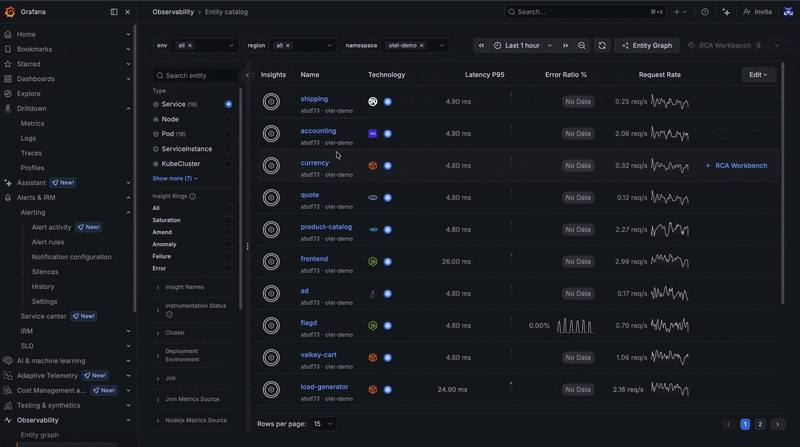Open the Assistant sparkle icon in top bar
The width and height of the screenshot is (800, 447).
tap(726, 12)
